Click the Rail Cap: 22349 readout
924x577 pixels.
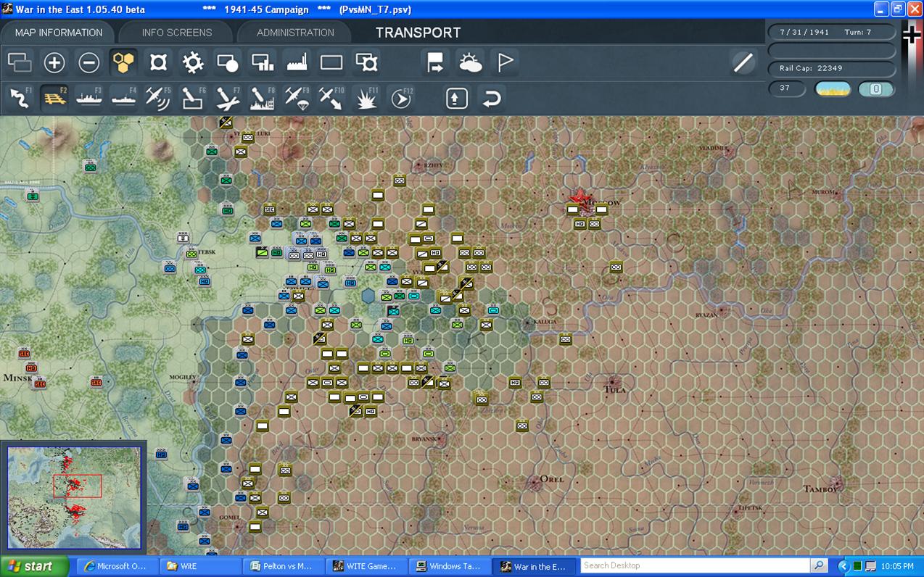click(x=832, y=68)
